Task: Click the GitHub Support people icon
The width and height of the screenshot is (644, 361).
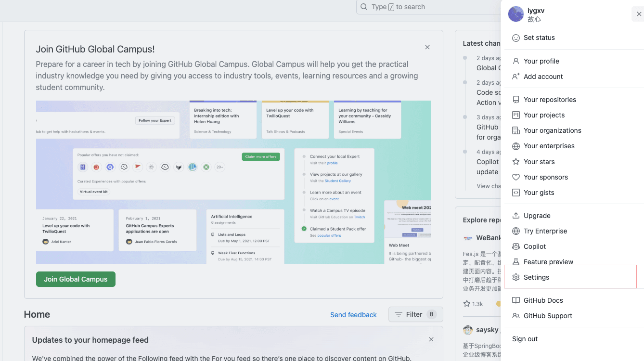Action: (516, 316)
